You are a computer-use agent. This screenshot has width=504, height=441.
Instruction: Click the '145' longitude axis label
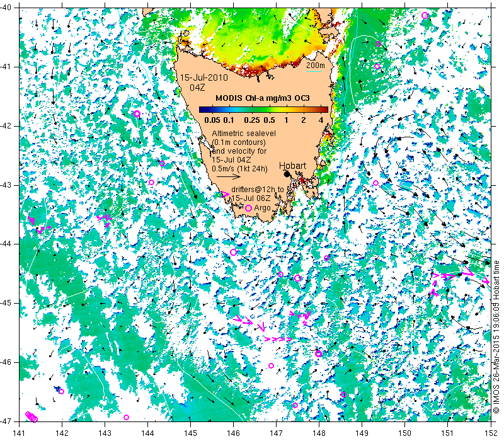tap(191, 433)
